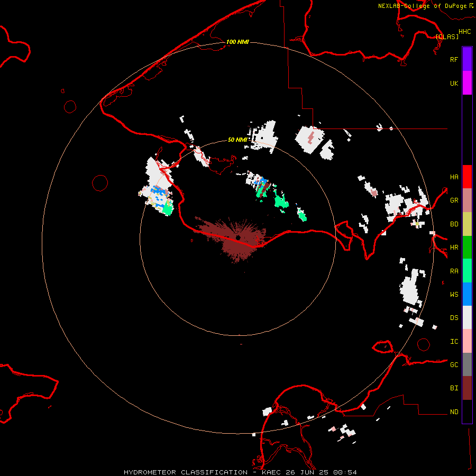Click the RA legend label
The width and height of the screenshot is (476, 476).
click(x=454, y=271)
